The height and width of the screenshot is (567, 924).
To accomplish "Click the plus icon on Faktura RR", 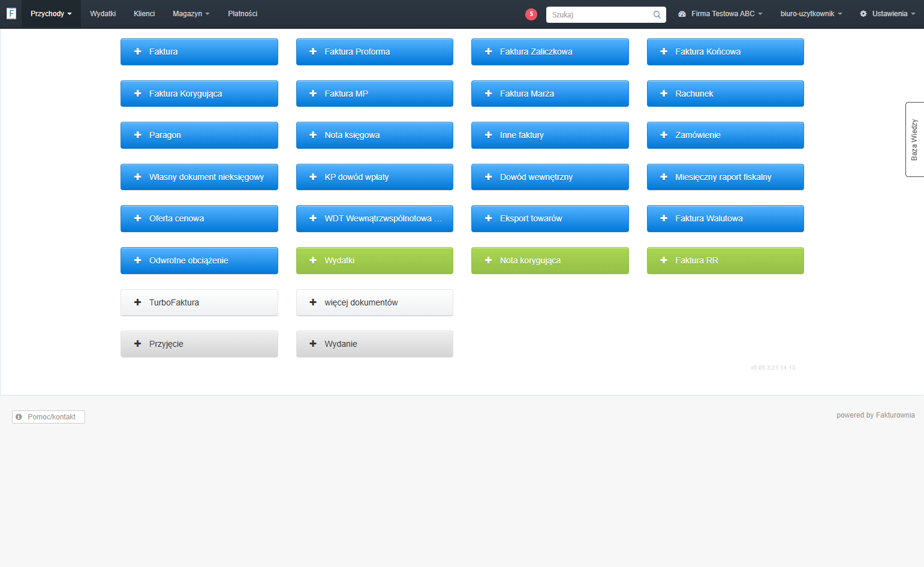I will [664, 260].
